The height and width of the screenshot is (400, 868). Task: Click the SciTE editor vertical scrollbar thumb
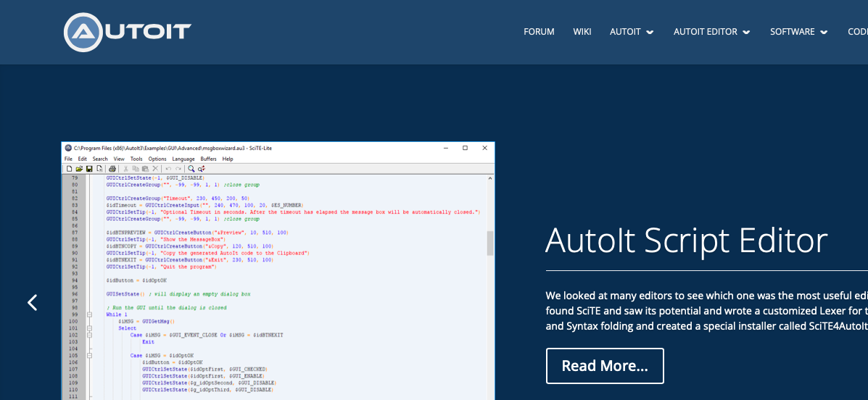click(x=490, y=243)
